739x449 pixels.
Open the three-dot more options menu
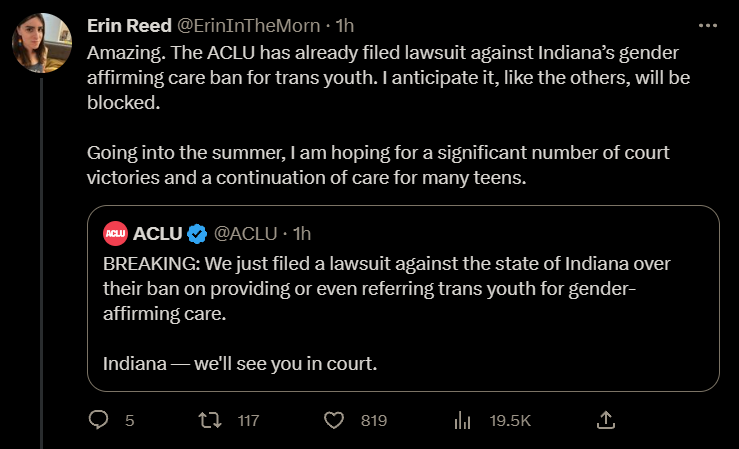pos(707,25)
